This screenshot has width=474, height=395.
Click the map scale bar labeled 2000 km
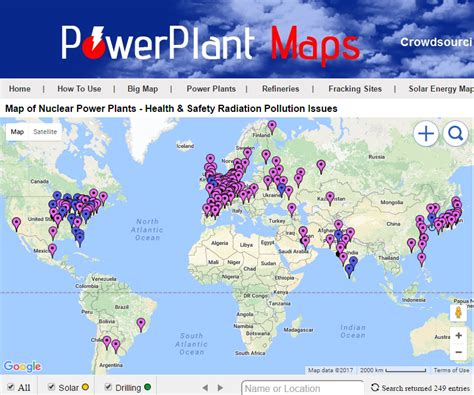[393, 370]
